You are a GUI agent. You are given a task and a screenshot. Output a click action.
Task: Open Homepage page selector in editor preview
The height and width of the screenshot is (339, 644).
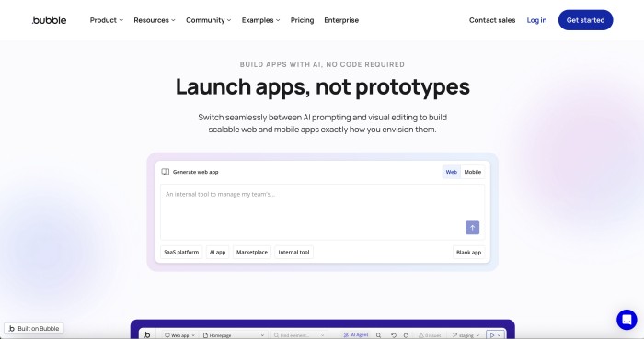tap(234, 335)
